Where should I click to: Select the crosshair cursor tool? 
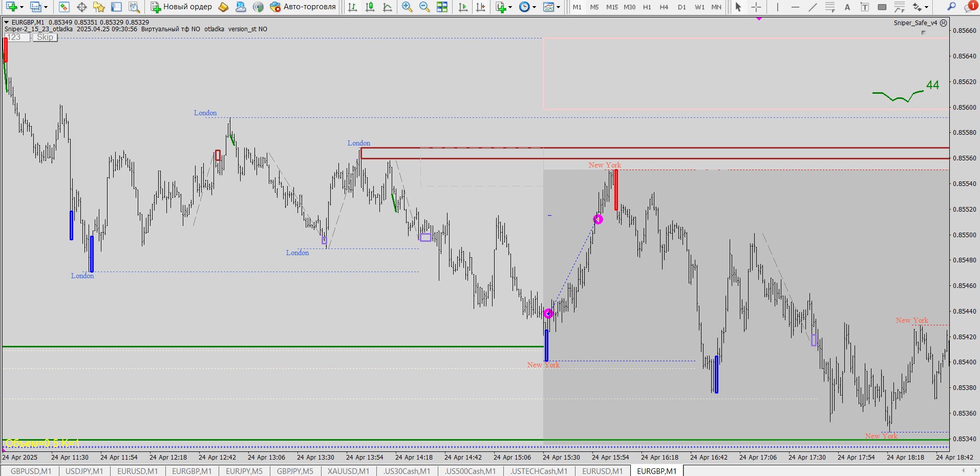[756, 7]
